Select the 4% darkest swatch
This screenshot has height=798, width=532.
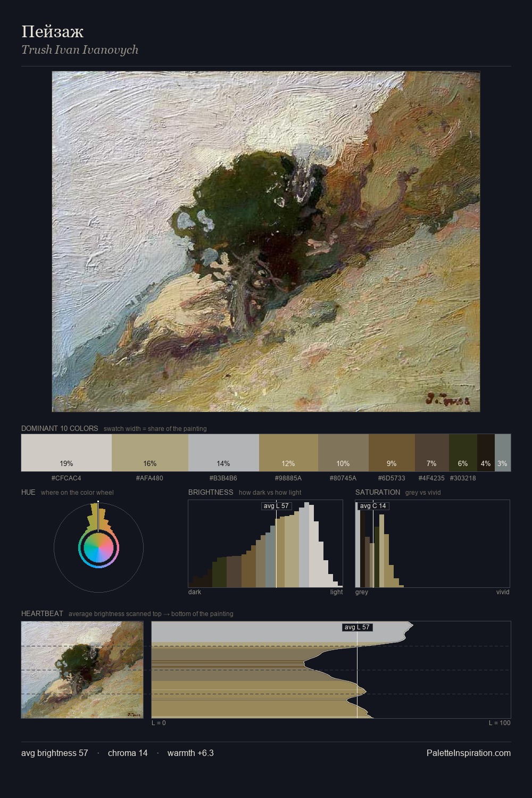point(486,453)
